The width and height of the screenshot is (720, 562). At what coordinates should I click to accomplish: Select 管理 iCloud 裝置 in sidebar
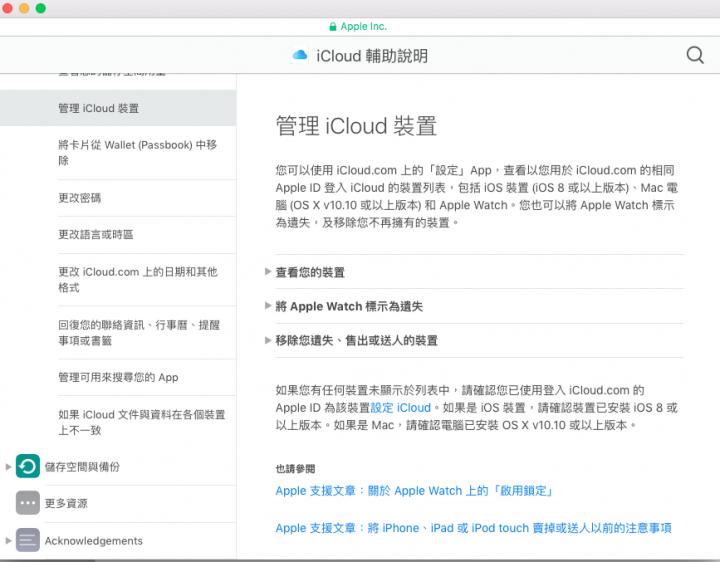click(118, 108)
